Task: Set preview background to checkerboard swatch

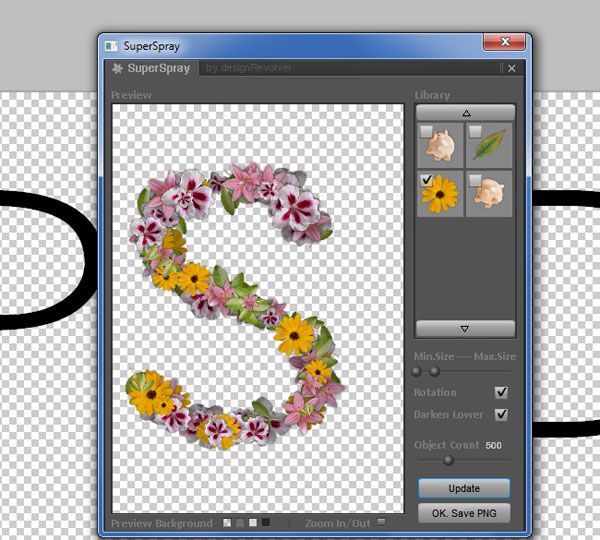Action: pyautogui.click(x=227, y=523)
